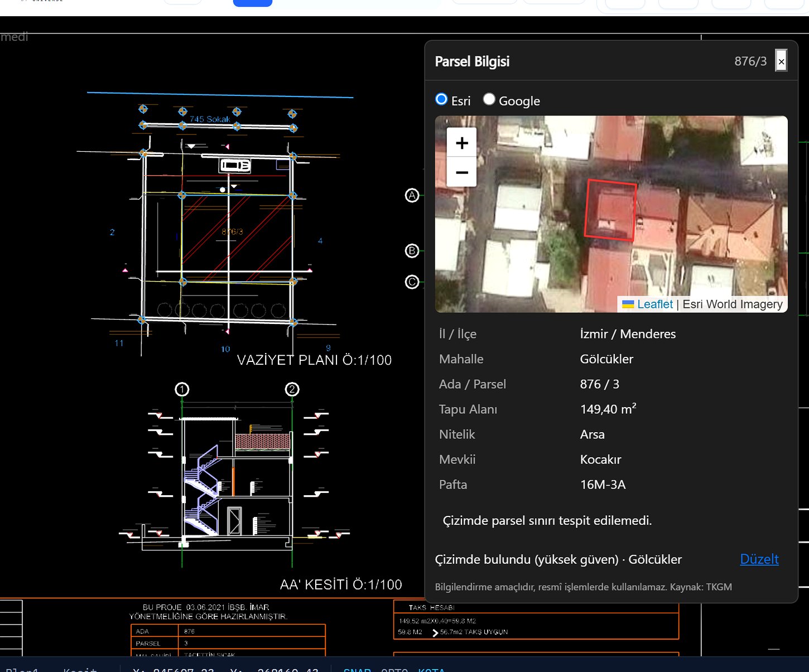This screenshot has width=809, height=672.
Task: Click the red parcel outline on satellite map
Action: pos(610,210)
